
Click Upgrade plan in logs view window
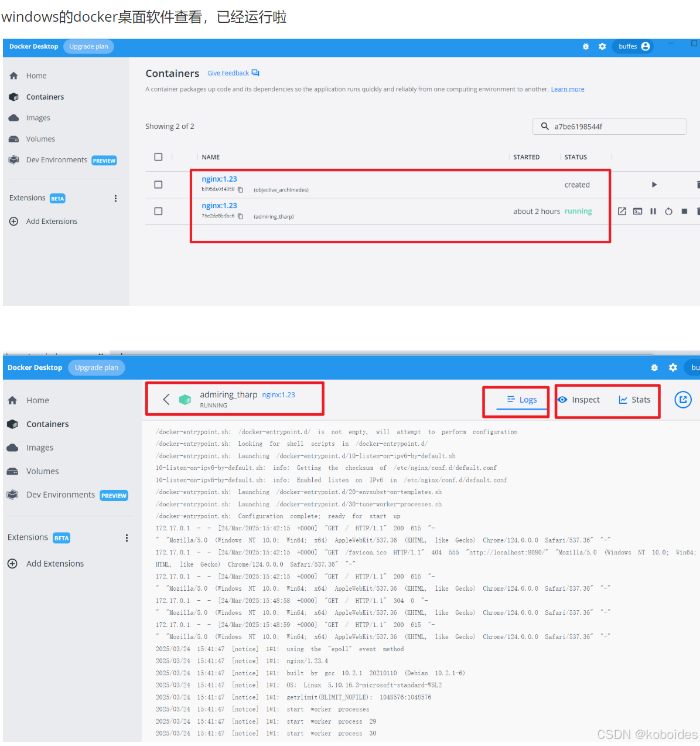97,367
